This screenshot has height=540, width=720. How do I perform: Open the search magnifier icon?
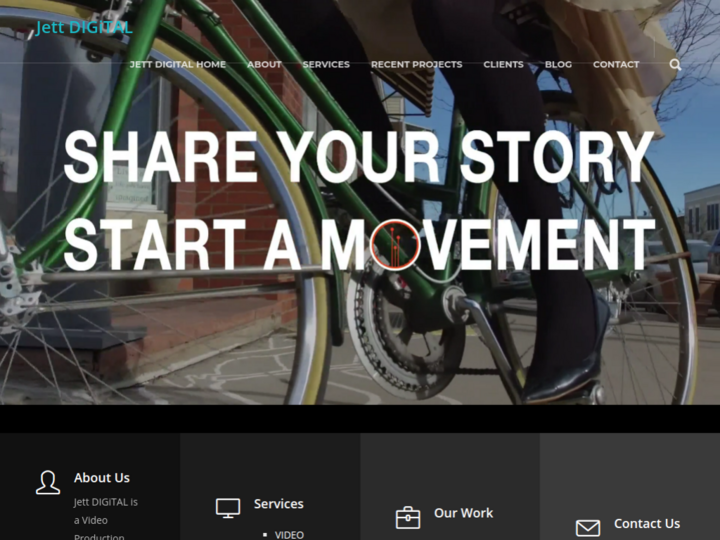[x=675, y=65]
